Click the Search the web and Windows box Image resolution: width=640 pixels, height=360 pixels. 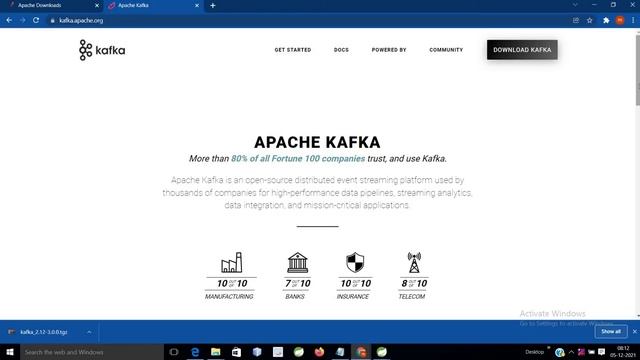(x=92, y=352)
